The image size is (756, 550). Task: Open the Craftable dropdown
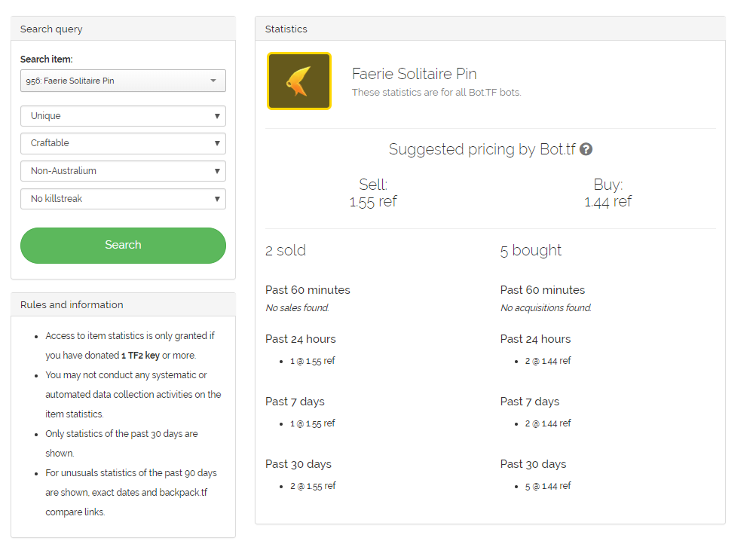[123, 143]
